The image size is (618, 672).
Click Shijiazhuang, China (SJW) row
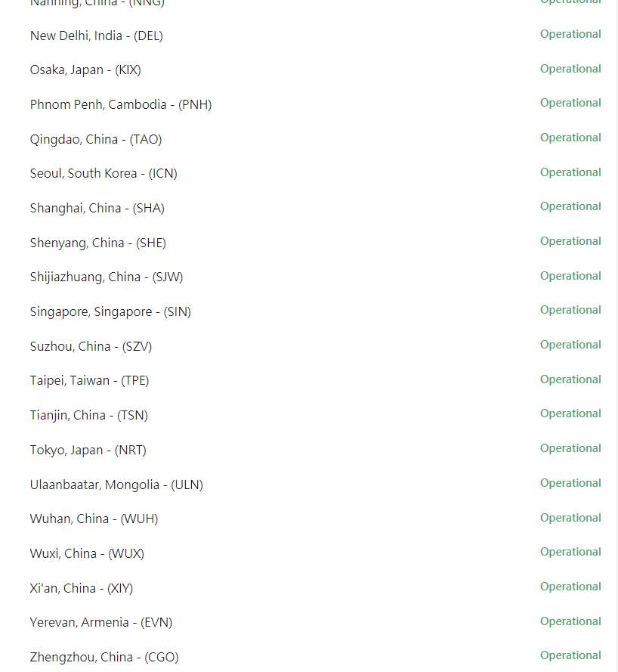coord(107,277)
